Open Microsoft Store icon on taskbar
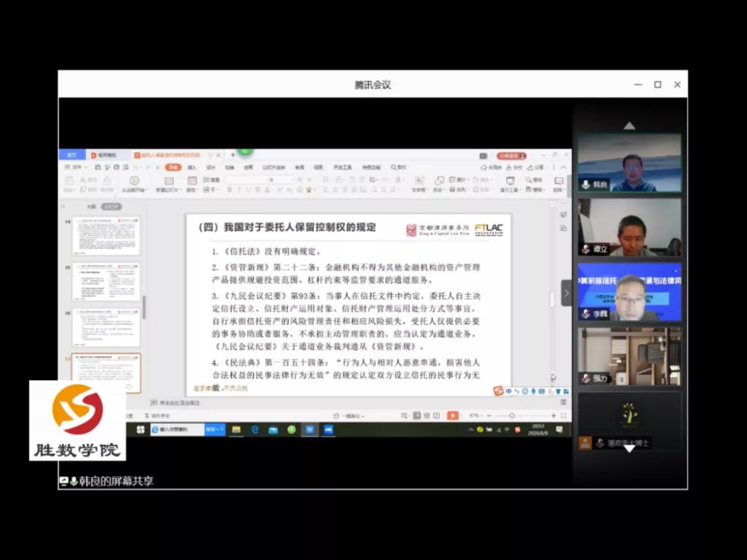747x560 pixels. 273,429
